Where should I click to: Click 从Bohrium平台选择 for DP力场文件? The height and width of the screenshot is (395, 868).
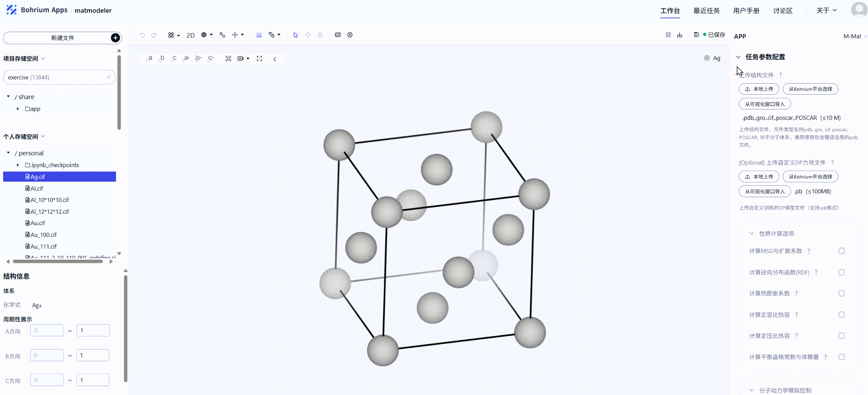(810, 177)
